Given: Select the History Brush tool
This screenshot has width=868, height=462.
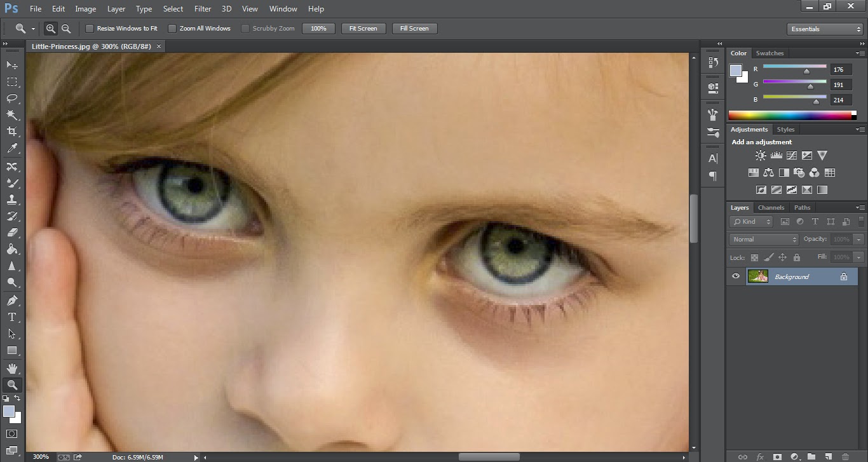Looking at the screenshot, I should pyautogui.click(x=12, y=216).
